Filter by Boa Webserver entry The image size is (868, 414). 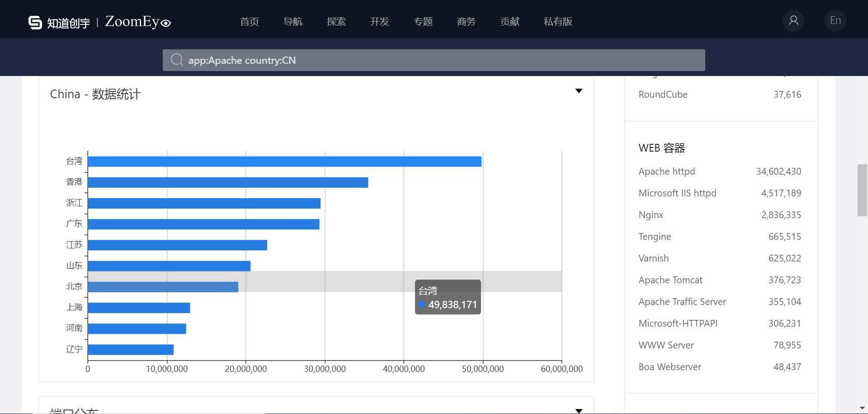coord(670,367)
